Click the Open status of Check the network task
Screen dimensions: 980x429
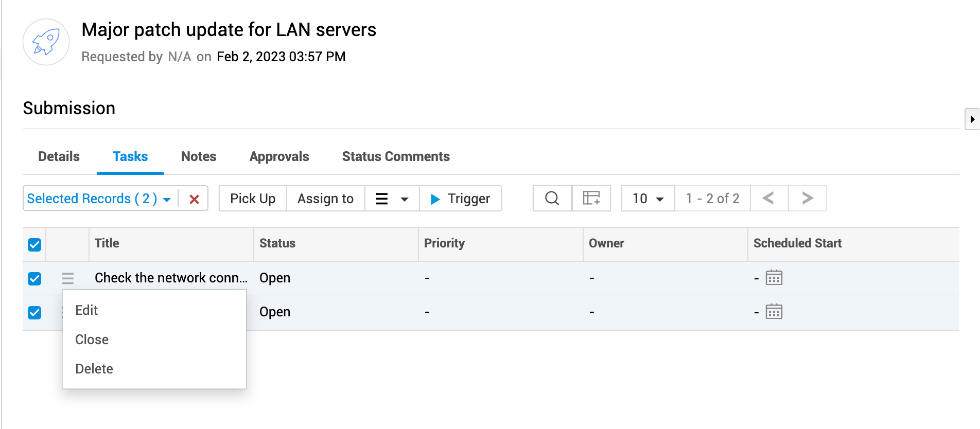pos(275,278)
